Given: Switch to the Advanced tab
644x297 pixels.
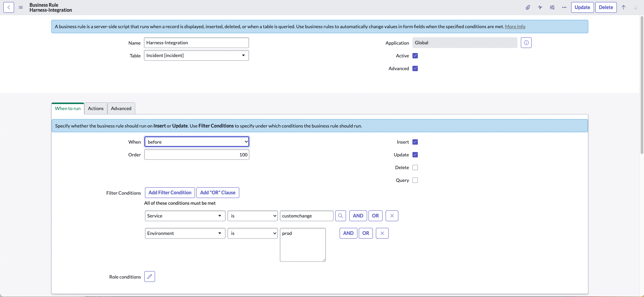Looking at the screenshot, I should tap(121, 108).
